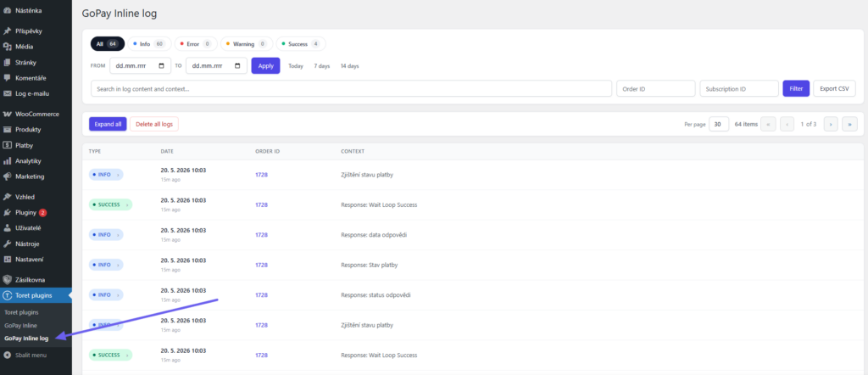This screenshot has height=375, width=868.
Task: Open GoPay Inline submenu item
Action: (20, 325)
